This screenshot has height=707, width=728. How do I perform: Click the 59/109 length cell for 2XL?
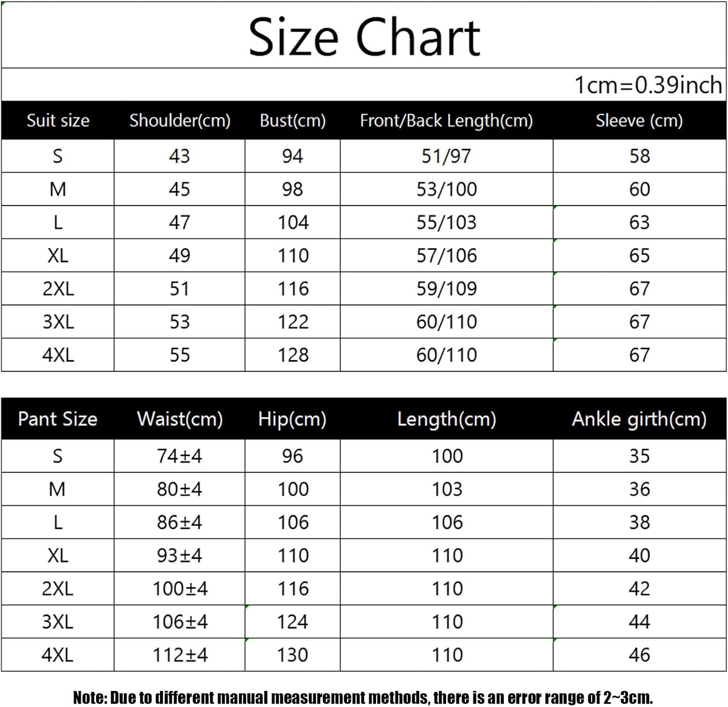point(447,288)
